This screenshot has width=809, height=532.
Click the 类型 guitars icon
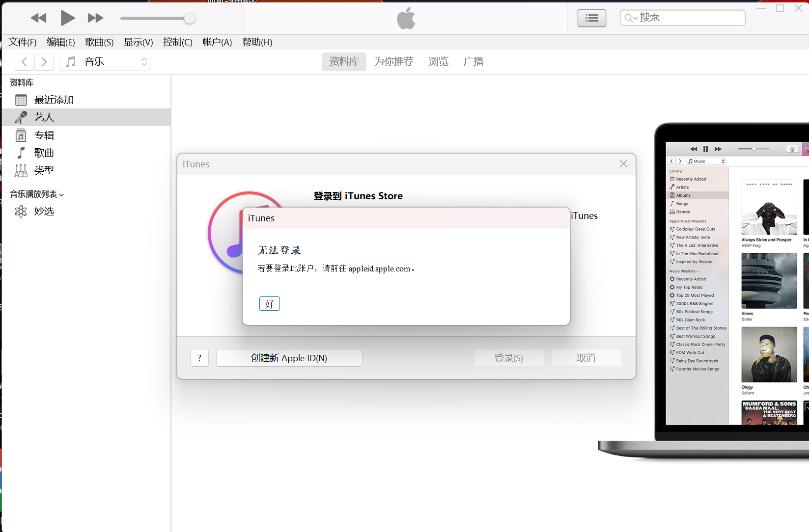tap(21, 171)
